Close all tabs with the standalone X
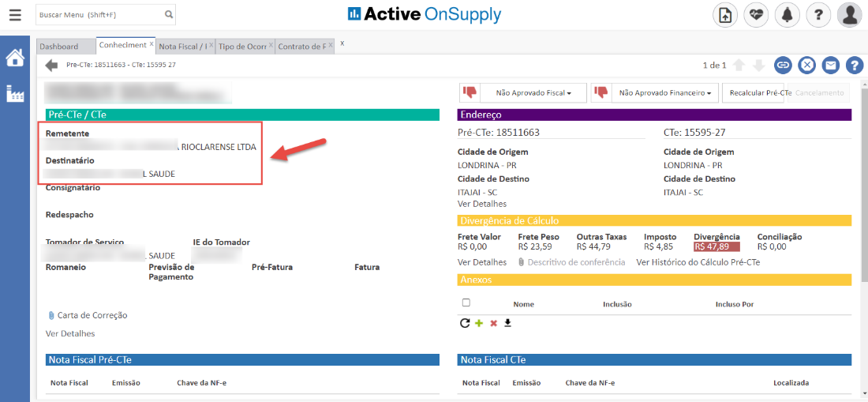Screen dimensions: 868x402 point(342,43)
